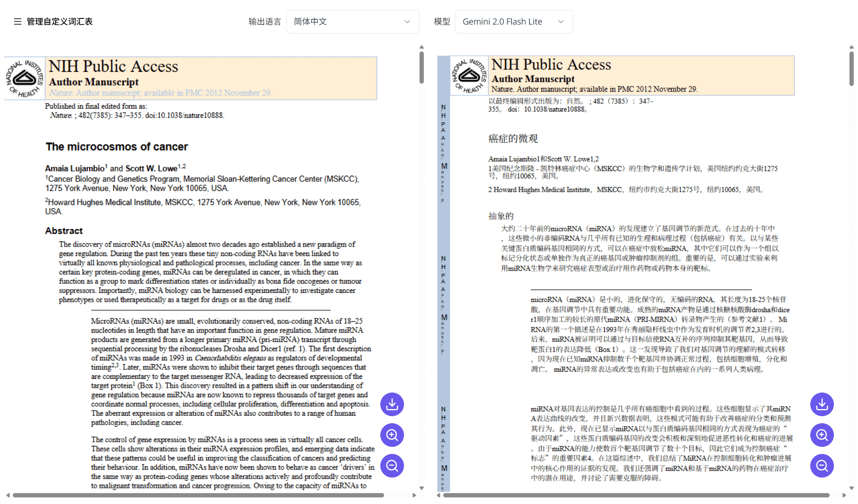Download the translated document in the right pane
This screenshot has height=504, width=858.
point(822,404)
